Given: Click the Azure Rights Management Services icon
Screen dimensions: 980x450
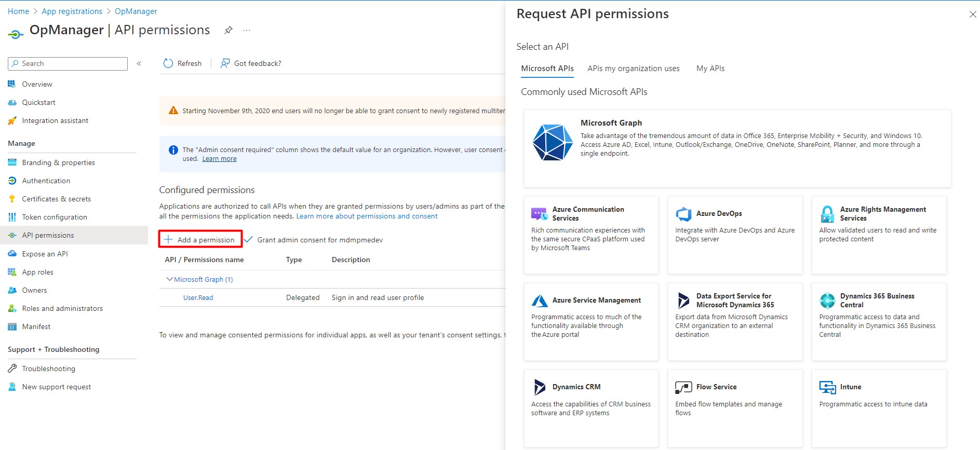Looking at the screenshot, I should coord(827,214).
